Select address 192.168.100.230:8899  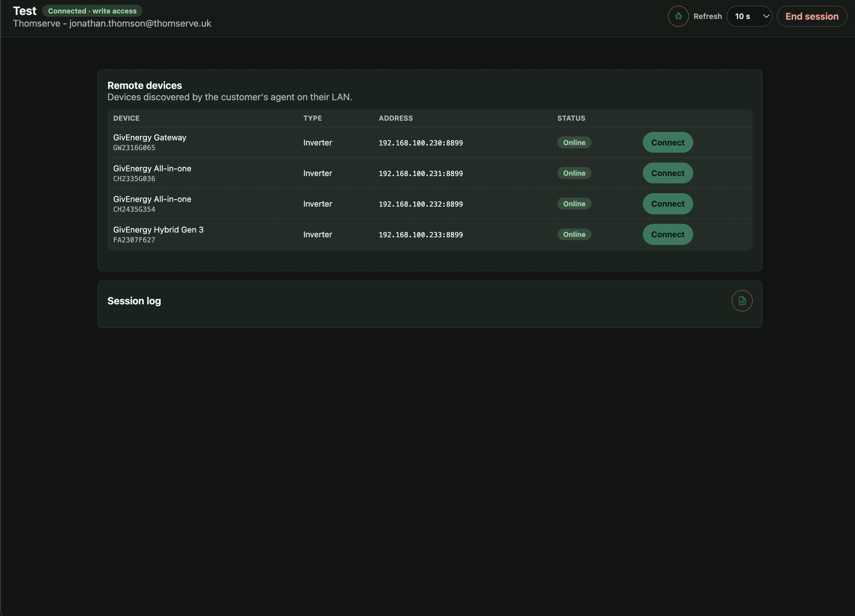tap(421, 143)
